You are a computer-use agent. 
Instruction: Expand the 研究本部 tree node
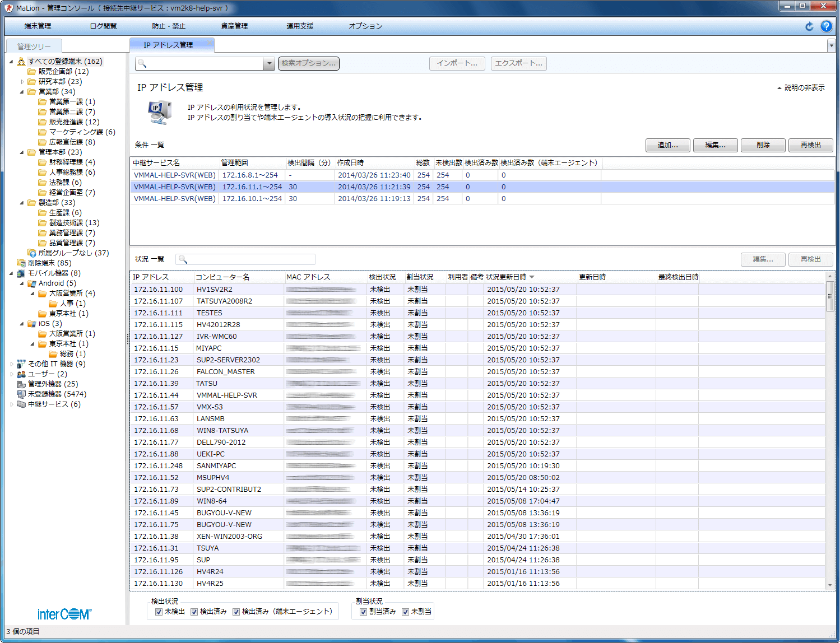coord(22,82)
